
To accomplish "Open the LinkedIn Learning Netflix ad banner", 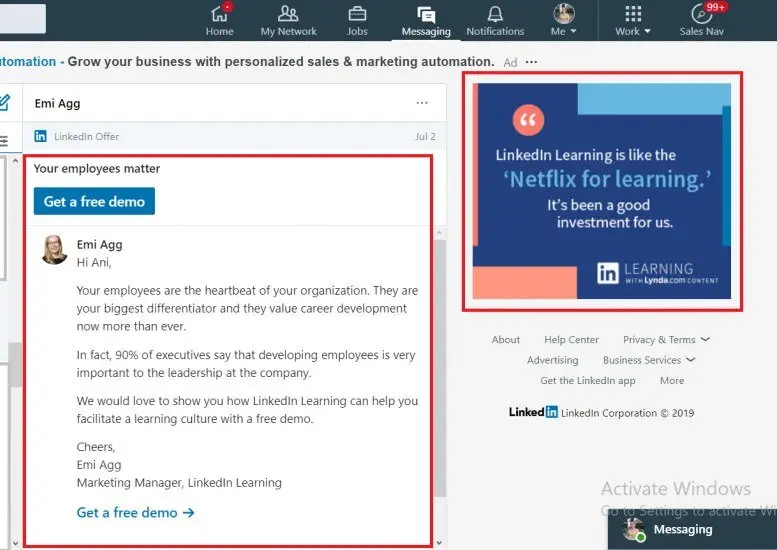I will pyautogui.click(x=602, y=191).
